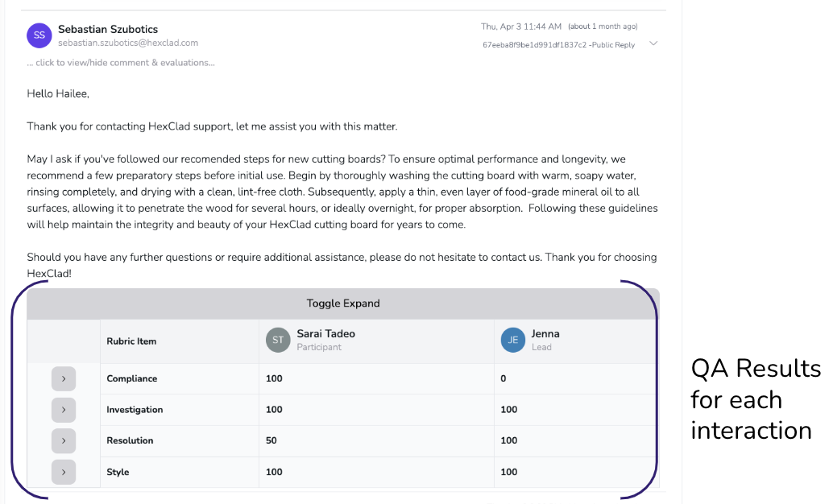Expand the Style rubric row

tap(64, 472)
